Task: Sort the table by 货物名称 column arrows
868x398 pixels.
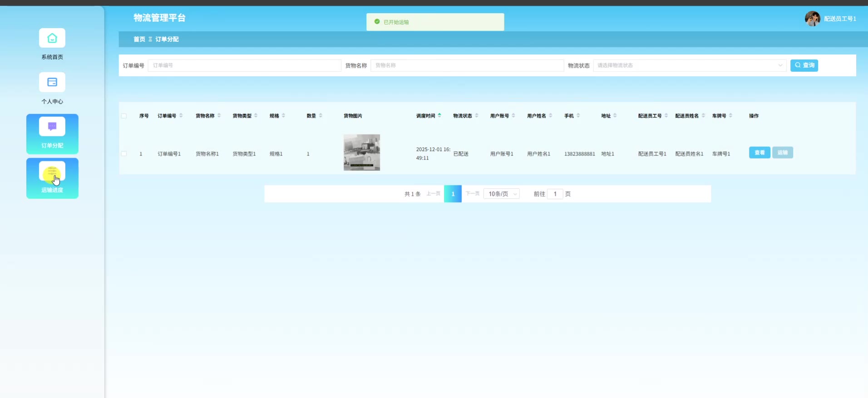Action: pos(219,115)
